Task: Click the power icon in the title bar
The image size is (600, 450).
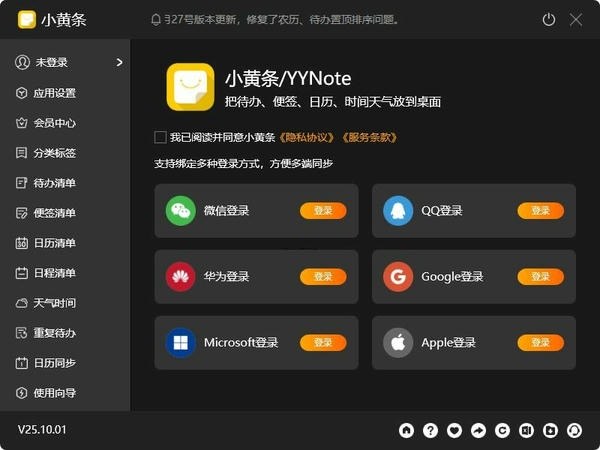Action: (x=549, y=19)
